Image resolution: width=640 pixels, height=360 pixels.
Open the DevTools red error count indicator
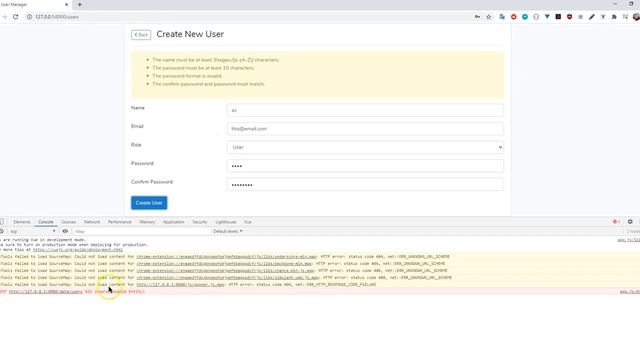tap(616, 222)
